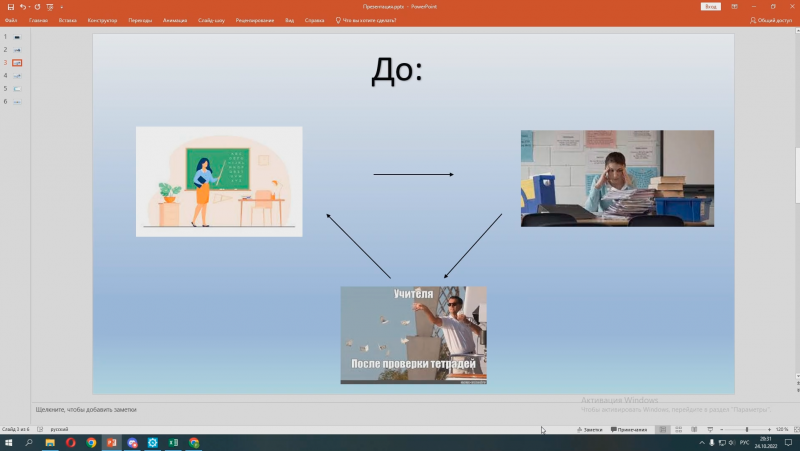The image size is (800, 451).
Task: Switch input language via РУС indicator
Action: coord(744,443)
